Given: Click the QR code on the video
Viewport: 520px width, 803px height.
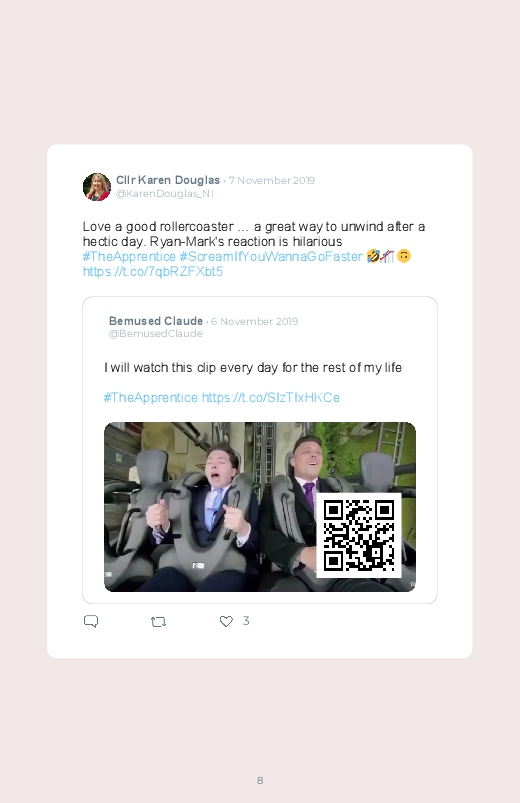Looking at the screenshot, I should pyautogui.click(x=359, y=535).
